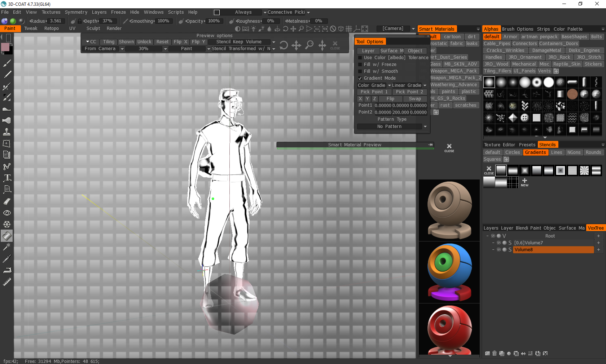Toggle visibility of Volume8 in VoxTree
The image size is (606, 364).
click(x=499, y=249)
